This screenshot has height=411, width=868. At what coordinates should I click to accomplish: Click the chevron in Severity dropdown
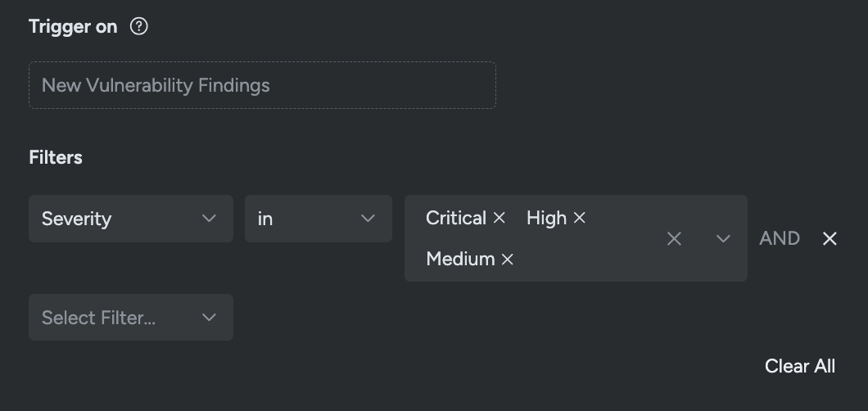209,219
